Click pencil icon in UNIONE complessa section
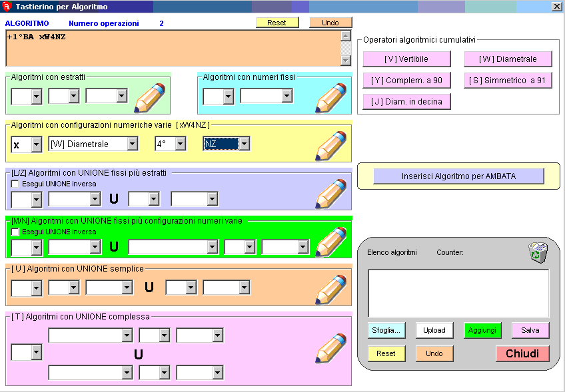This screenshot has height=392, width=565. tap(330, 349)
